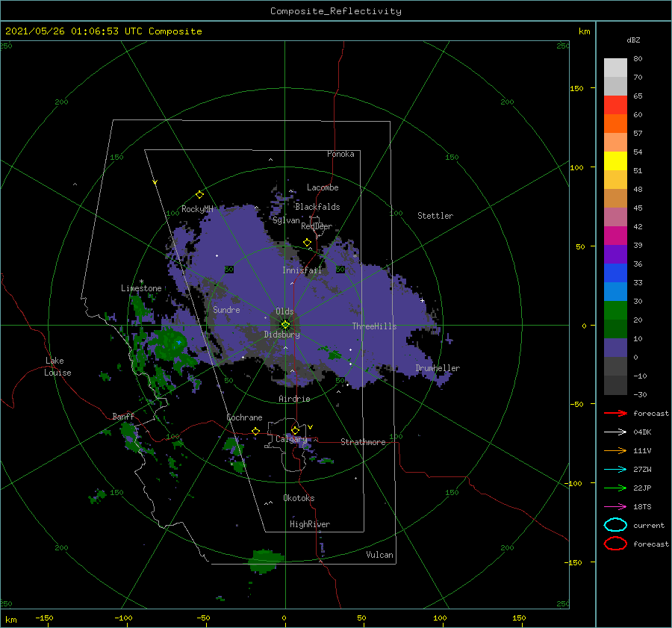Click the Lake Louise label

[57, 367]
